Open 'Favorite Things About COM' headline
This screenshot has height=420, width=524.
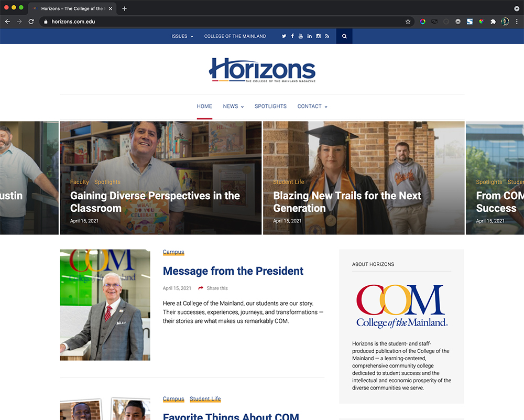tap(231, 416)
